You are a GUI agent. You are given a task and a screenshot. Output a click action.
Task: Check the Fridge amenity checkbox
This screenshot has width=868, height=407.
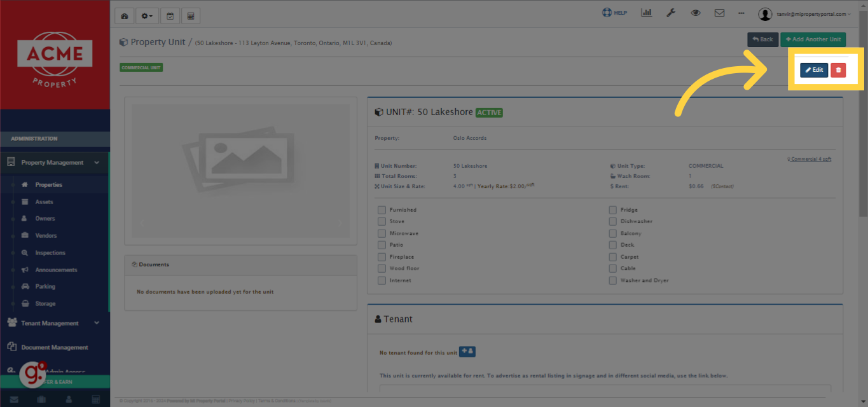612,209
